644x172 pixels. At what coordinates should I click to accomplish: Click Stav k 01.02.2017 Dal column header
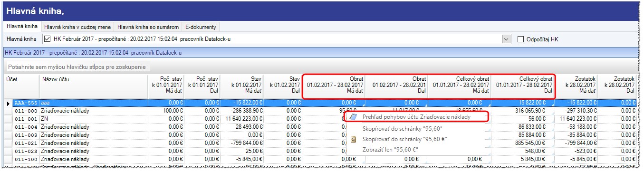283,86
